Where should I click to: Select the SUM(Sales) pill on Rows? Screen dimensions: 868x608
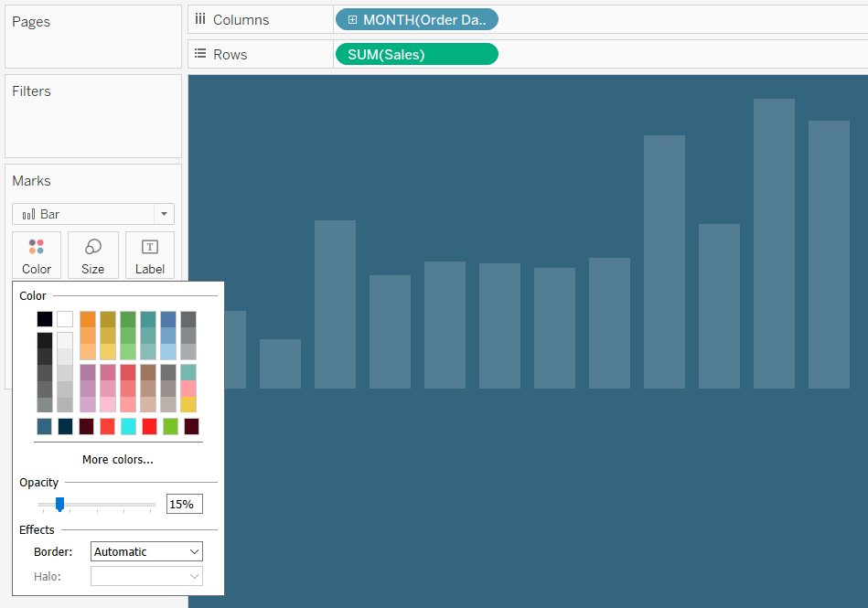click(x=416, y=54)
